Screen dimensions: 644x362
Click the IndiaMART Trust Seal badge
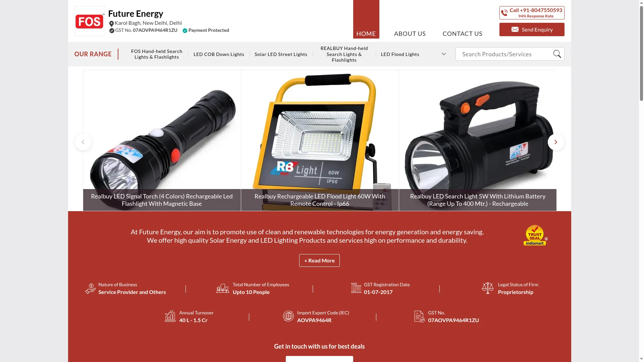pyautogui.click(x=535, y=235)
